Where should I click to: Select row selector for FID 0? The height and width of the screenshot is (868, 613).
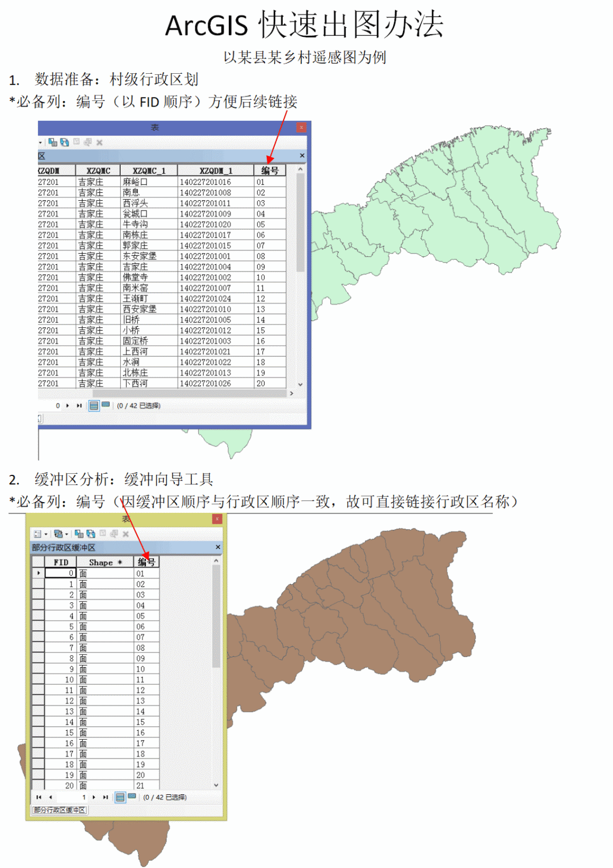pos(39,573)
